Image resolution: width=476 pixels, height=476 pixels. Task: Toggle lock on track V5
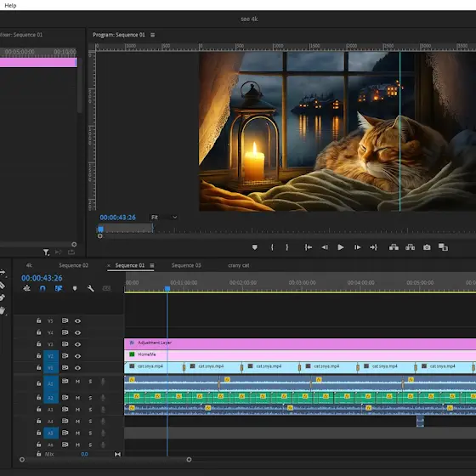39,320
